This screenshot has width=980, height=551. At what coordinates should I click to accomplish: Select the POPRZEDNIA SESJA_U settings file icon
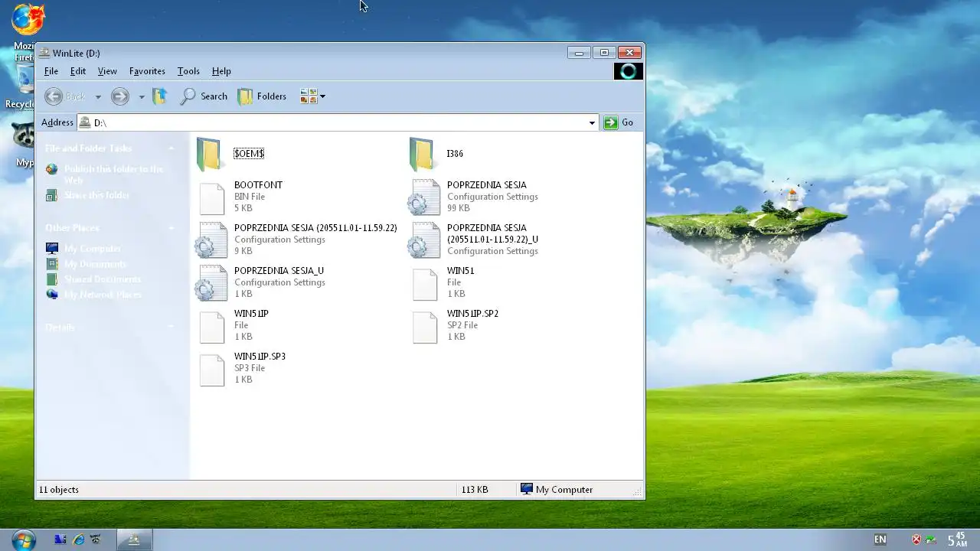click(211, 282)
